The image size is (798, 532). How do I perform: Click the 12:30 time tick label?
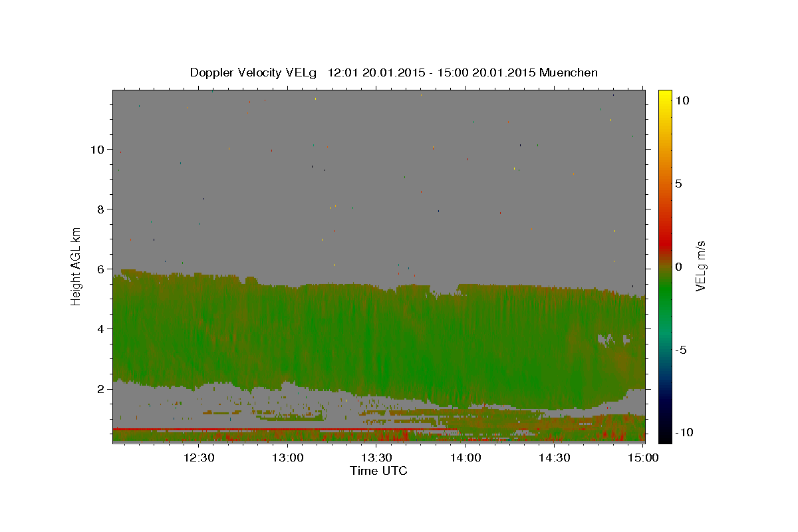point(199,458)
